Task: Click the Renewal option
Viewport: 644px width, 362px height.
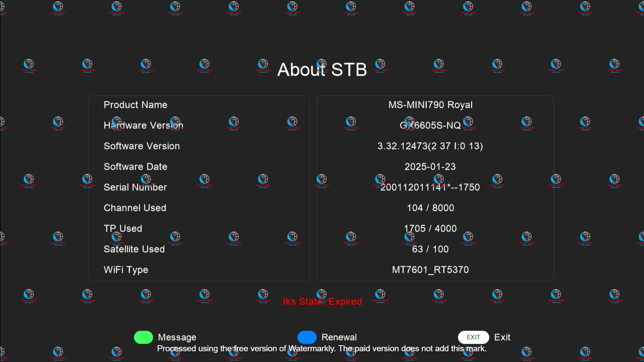Action: (x=339, y=337)
